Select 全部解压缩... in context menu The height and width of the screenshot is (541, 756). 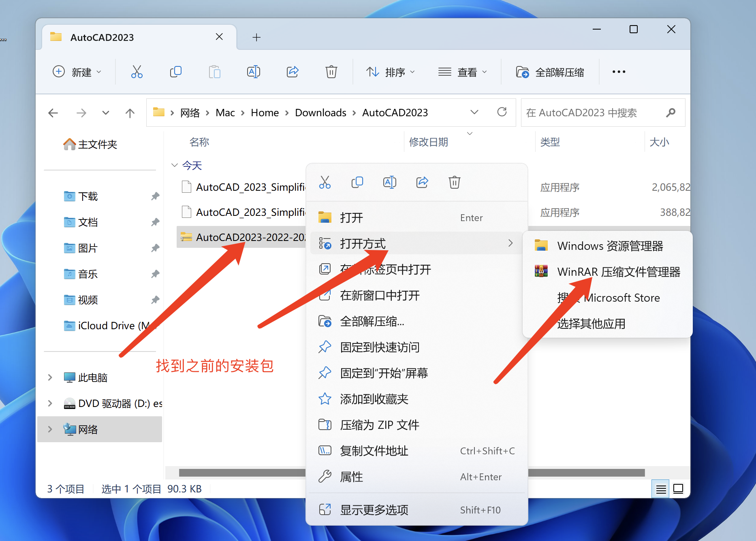416,321
